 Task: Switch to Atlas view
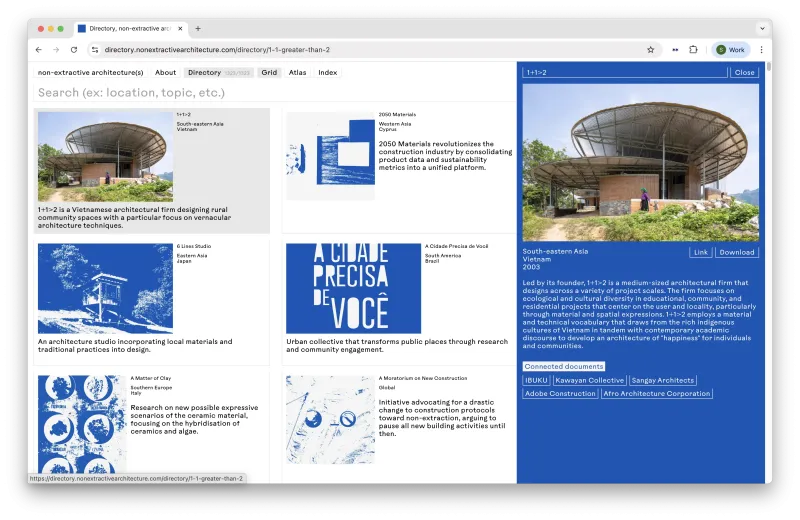[297, 72]
